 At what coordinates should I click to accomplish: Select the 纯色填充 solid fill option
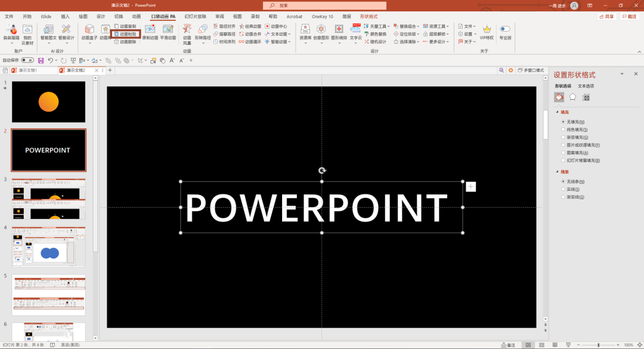point(574,130)
